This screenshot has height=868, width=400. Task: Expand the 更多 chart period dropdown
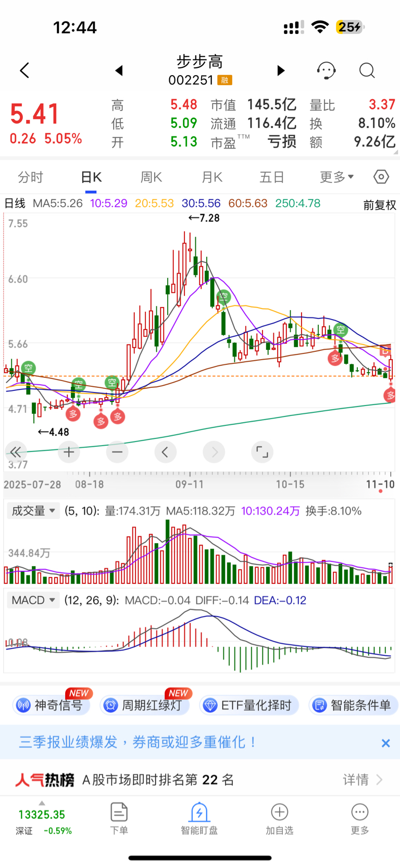coord(336,177)
